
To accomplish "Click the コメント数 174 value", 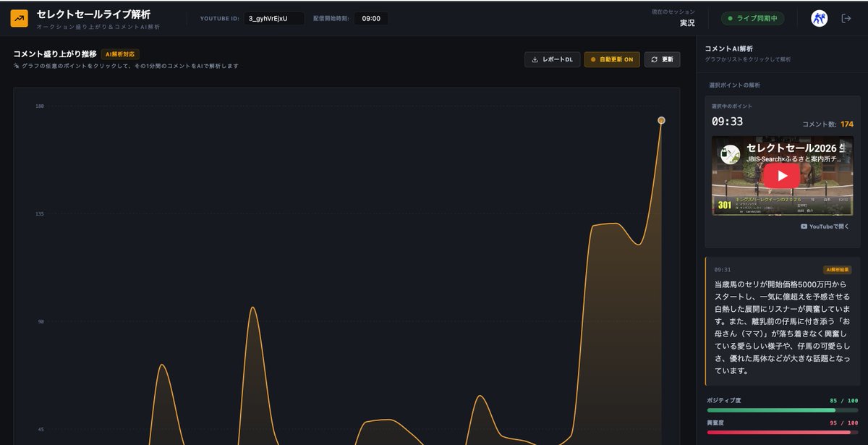I will (x=846, y=124).
